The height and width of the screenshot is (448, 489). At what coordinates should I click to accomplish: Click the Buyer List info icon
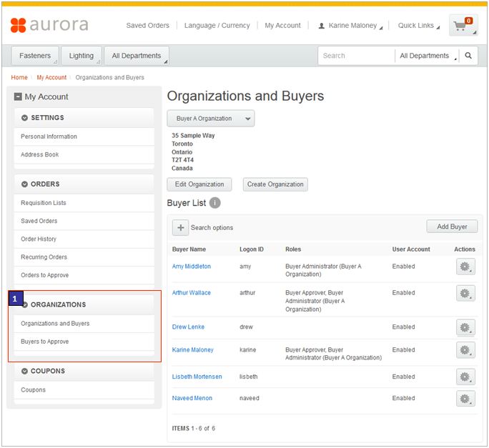point(215,203)
